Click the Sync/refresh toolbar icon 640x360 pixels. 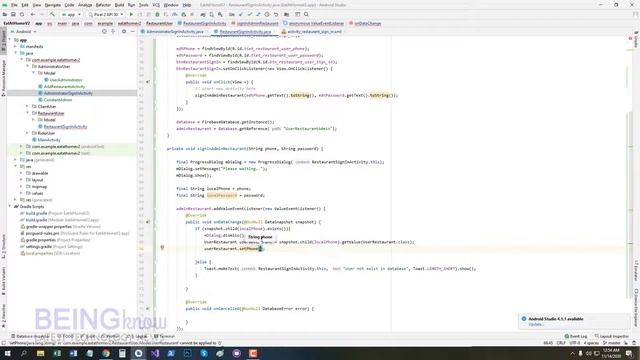[22, 14]
